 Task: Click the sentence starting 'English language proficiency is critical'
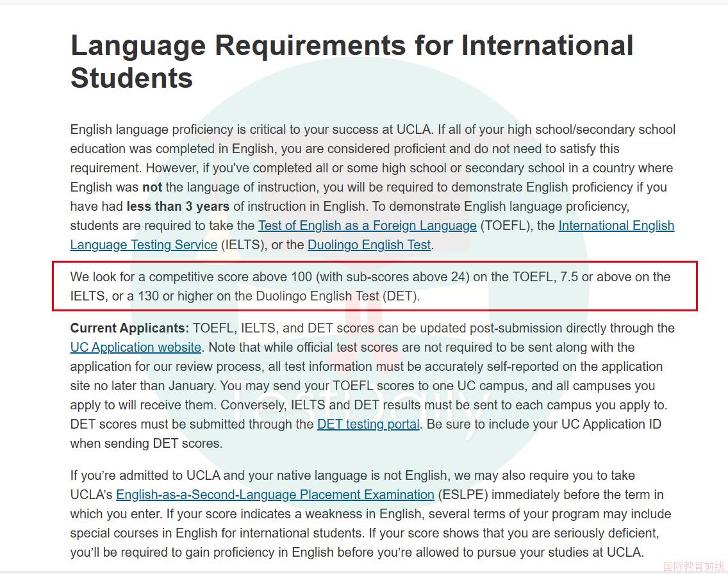(252, 129)
